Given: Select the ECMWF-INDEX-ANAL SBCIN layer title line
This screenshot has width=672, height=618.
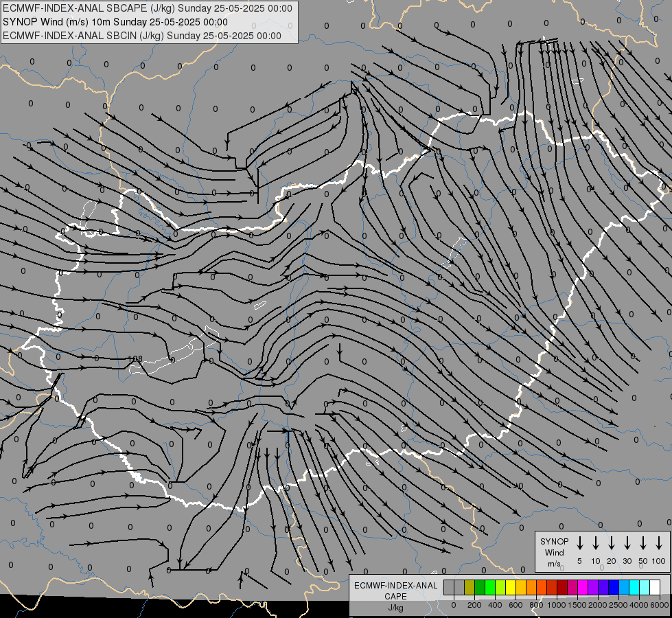Looking at the screenshot, I should click(x=142, y=36).
